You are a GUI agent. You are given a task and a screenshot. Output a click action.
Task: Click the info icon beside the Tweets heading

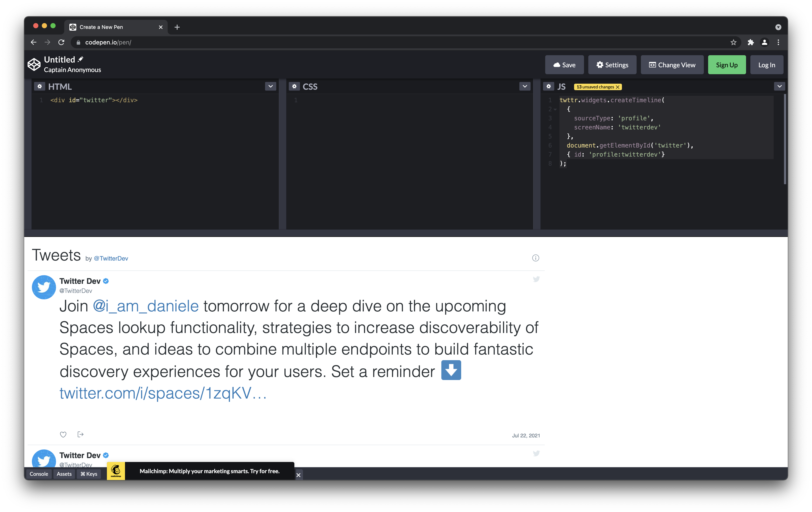pyautogui.click(x=536, y=258)
